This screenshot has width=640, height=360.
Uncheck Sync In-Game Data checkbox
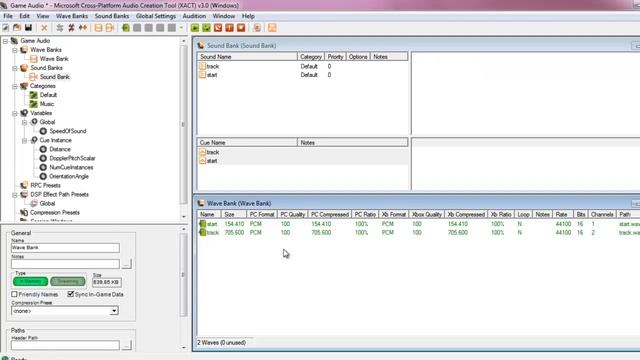(71, 294)
